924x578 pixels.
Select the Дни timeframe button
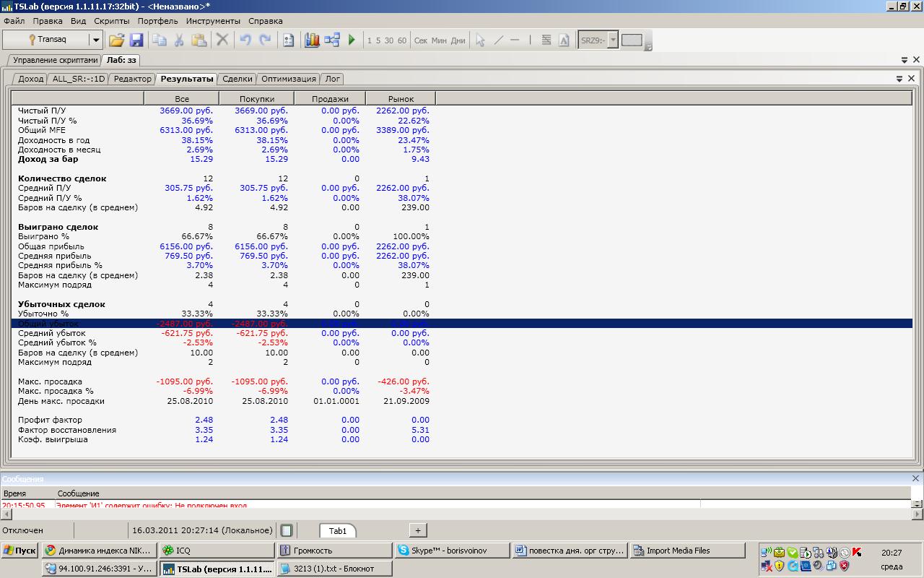[458, 40]
